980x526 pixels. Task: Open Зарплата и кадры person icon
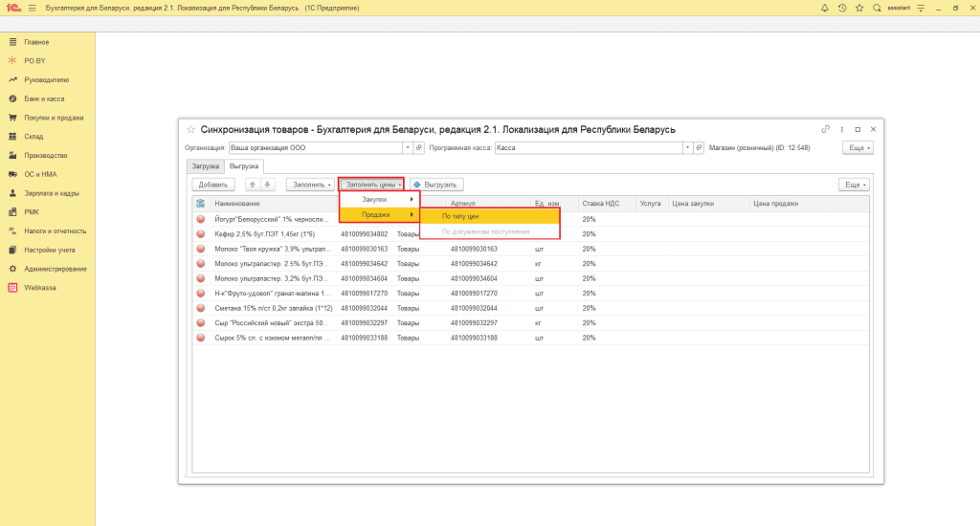[x=12, y=193]
